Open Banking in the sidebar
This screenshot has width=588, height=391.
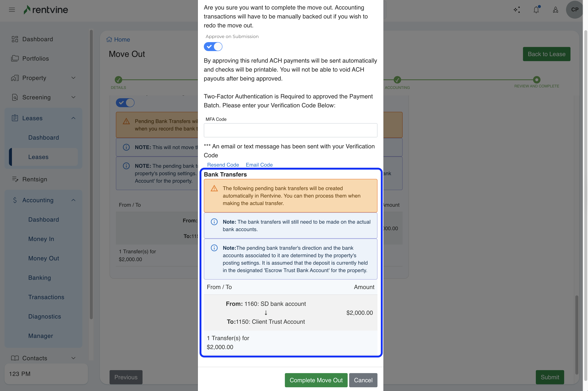click(x=40, y=278)
